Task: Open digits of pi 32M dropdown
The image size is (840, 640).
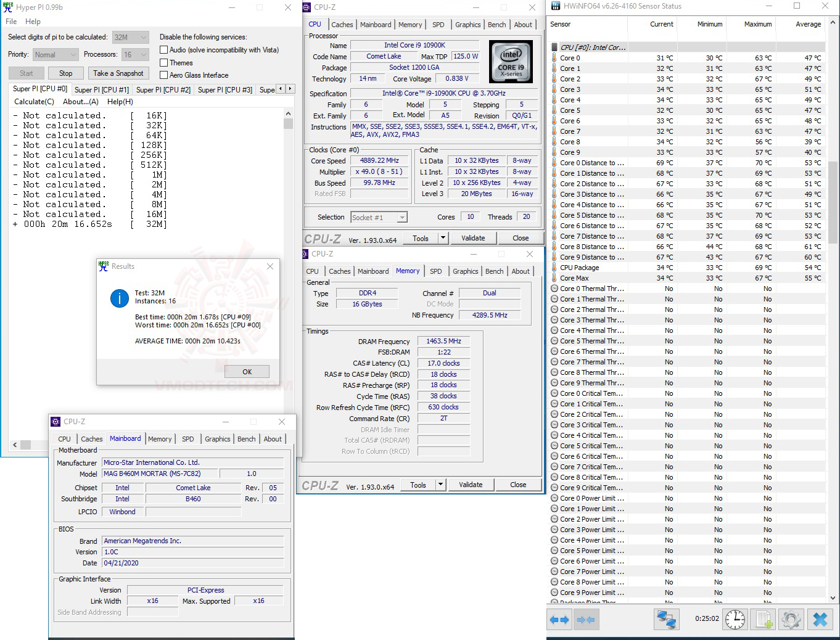Action: coord(131,37)
